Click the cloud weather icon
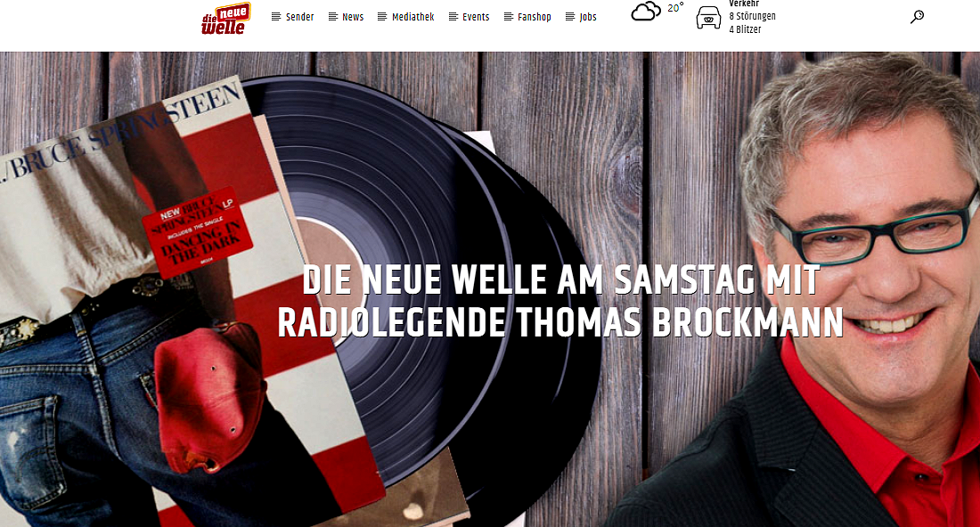This screenshot has width=980, height=527. [x=646, y=12]
